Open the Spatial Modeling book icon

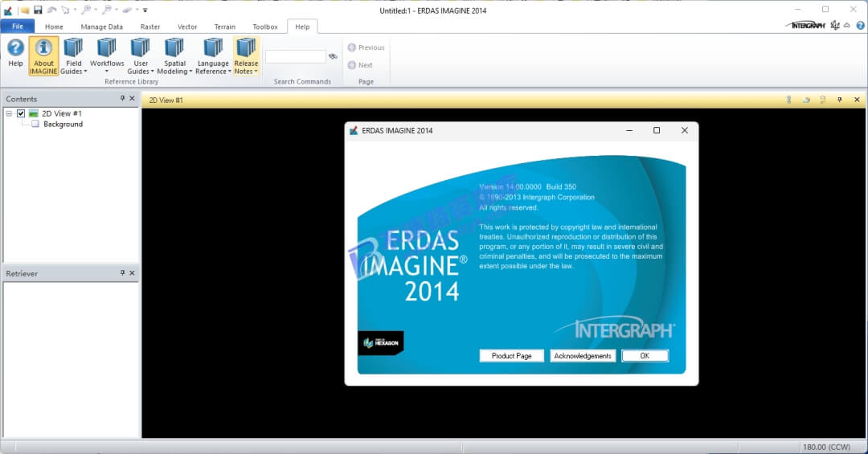point(174,47)
